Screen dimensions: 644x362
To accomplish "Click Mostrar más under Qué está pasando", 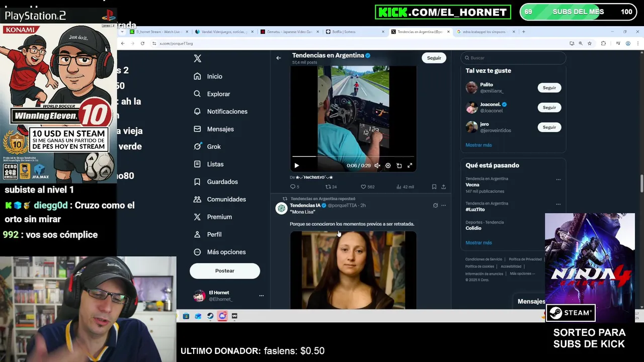I will click(478, 243).
